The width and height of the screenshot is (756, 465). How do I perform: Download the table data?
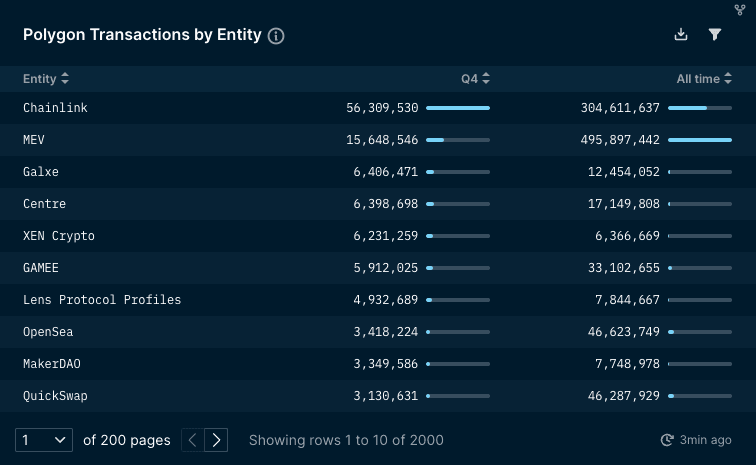point(681,34)
